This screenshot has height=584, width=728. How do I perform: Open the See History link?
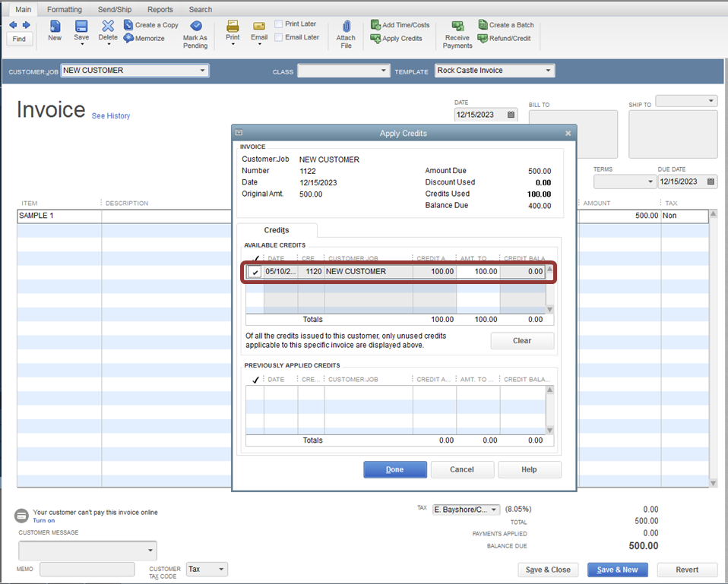click(111, 116)
